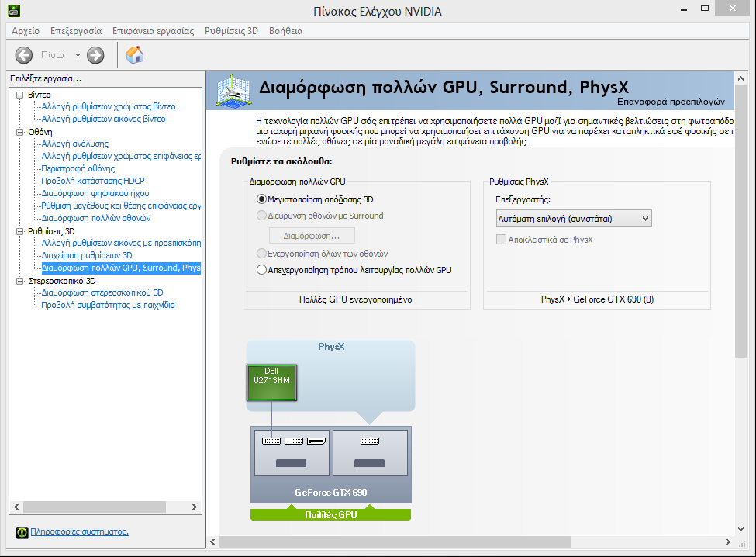Click the Διαμόρφωση... button
The width and height of the screenshot is (756, 557).
(x=312, y=236)
